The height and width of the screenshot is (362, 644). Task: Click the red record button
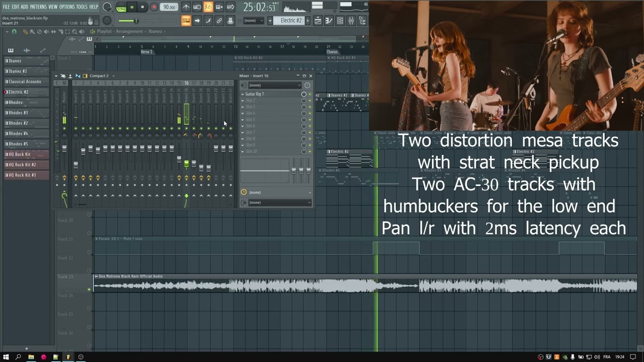pyautogui.click(x=154, y=7)
